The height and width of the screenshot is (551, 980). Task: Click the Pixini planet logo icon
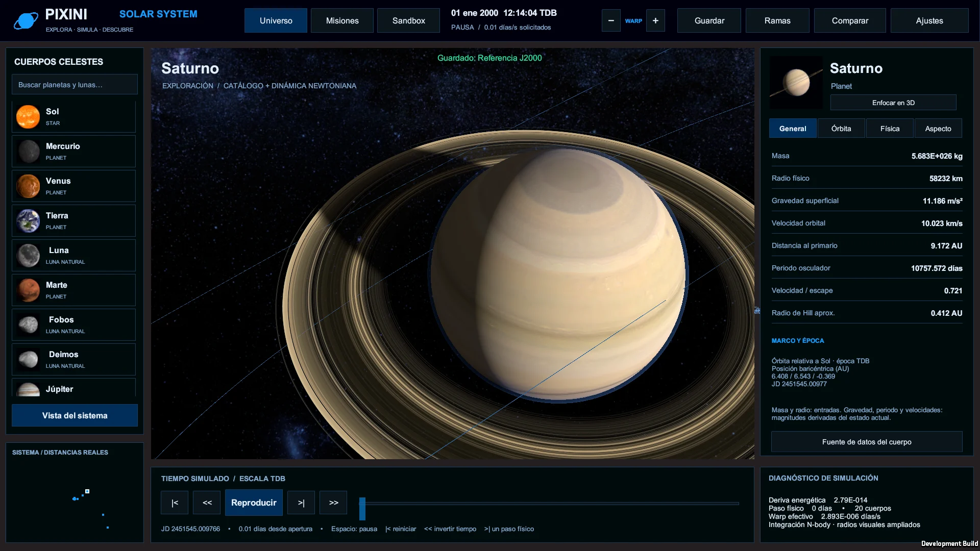coord(26,20)
